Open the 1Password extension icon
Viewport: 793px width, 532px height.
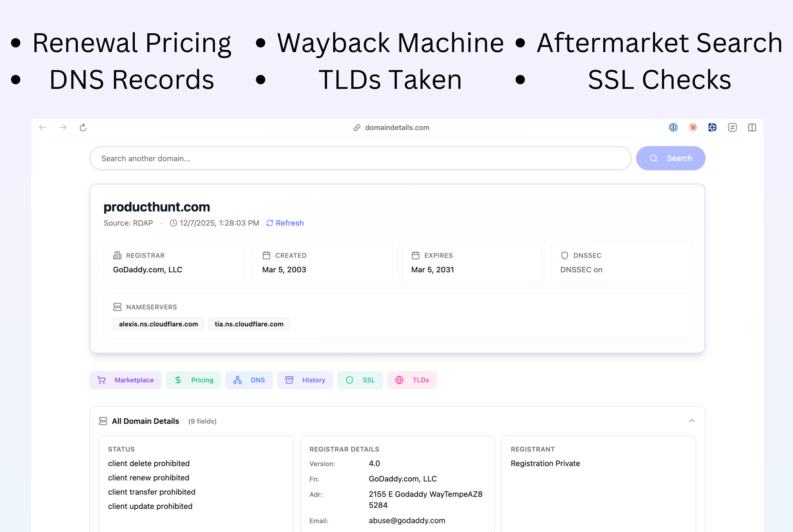click(x=673, y=127)
